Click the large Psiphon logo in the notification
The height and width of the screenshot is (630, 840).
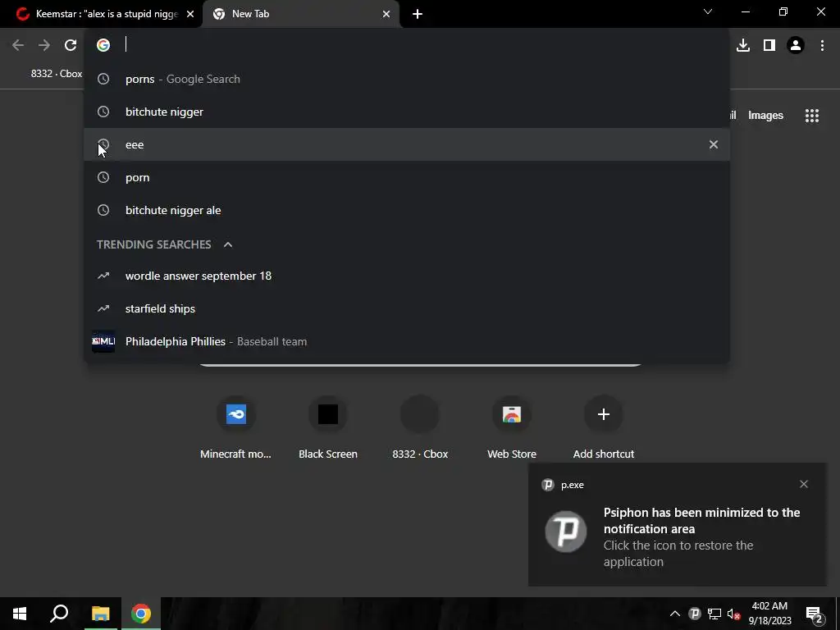(x=566, y=532)
